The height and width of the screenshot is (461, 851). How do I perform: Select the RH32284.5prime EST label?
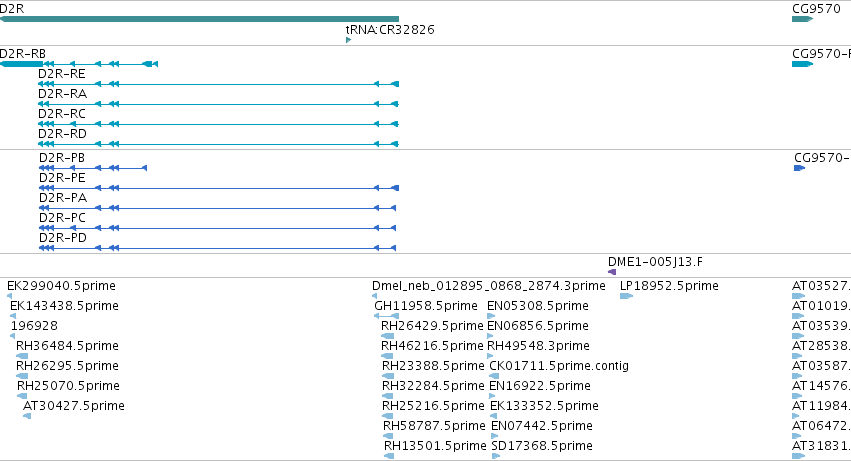tap(433, 386)
